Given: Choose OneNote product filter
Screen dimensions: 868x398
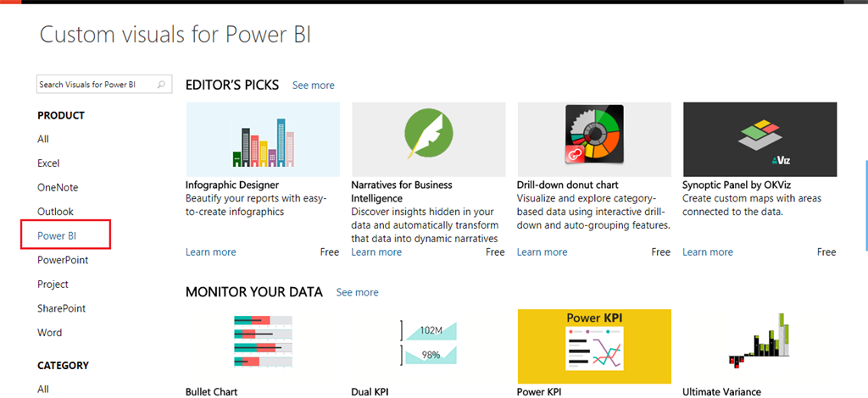Looking at the screenshot, I should tap(58, 187).
